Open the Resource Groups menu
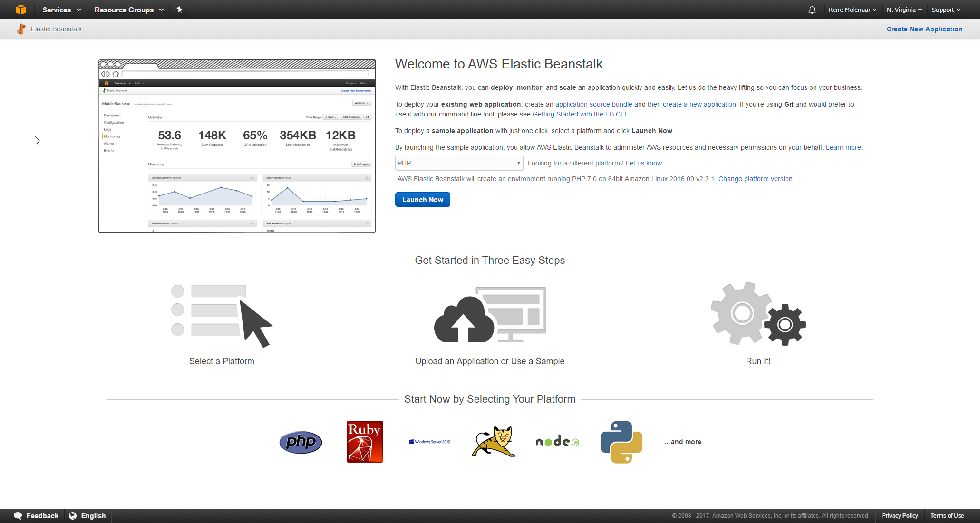This screenshot has height=523, width=980. point(129,10)
